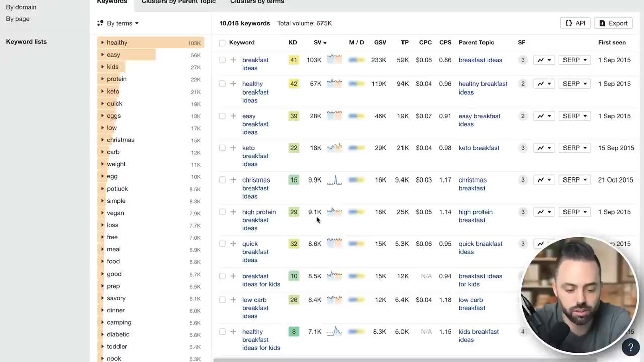Image resolution: width=644 pixels, height=362 pixels.
Task: Open 'Keyword lists' in the sidebar
Action: [x=26, y=42]
